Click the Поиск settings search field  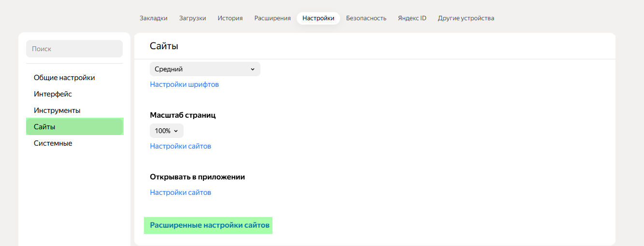74,49
